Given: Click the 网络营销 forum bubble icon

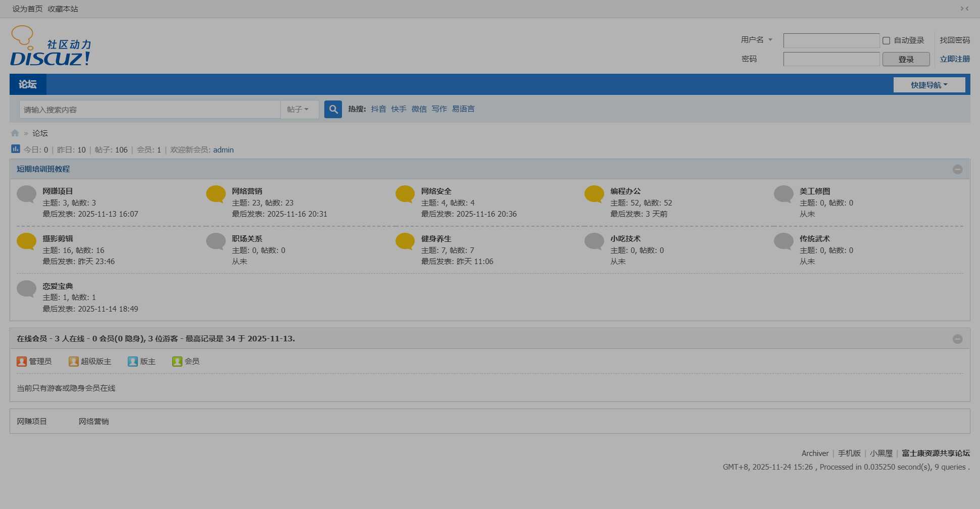Looking at the screenshot, I should (216, 194).
